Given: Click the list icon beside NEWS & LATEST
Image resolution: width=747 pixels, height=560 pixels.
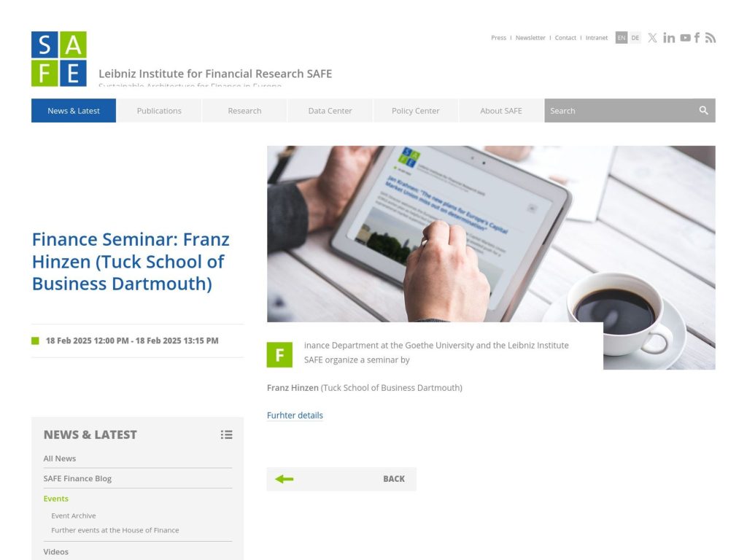Looking at the screenshot, I should tap(226, 434).
